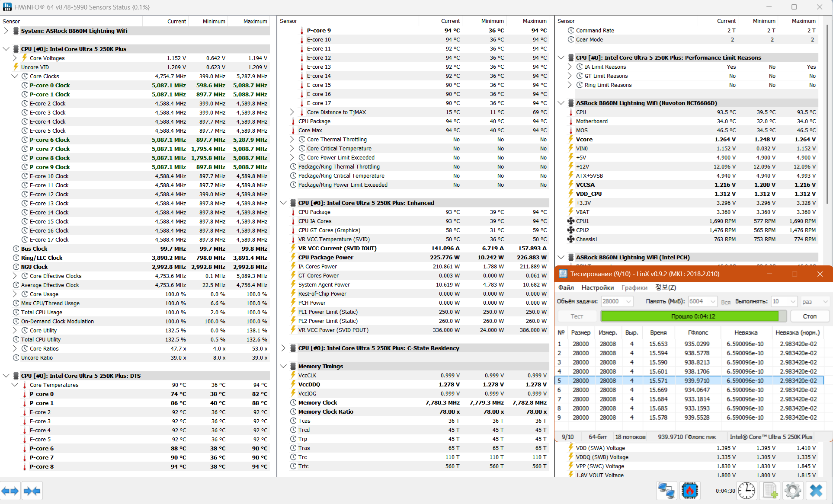Reset the timer with the clock icon
Image resolution: width=833 pixels, height=504 pixels.
pos(746,491)
